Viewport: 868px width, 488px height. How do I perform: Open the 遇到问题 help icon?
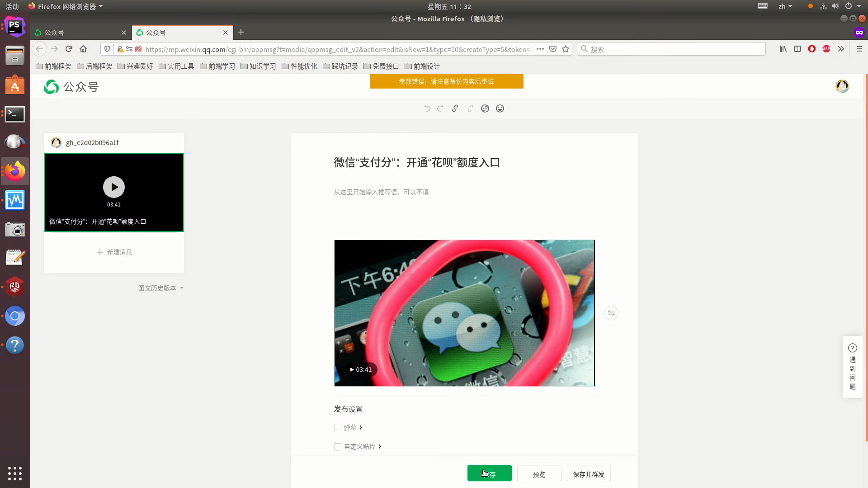pyautogui.click(x=853, y=348)
